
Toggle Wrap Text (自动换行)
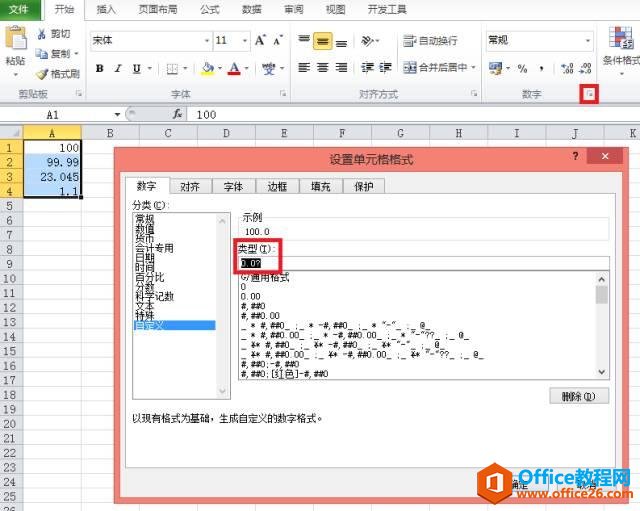[430, 40]
